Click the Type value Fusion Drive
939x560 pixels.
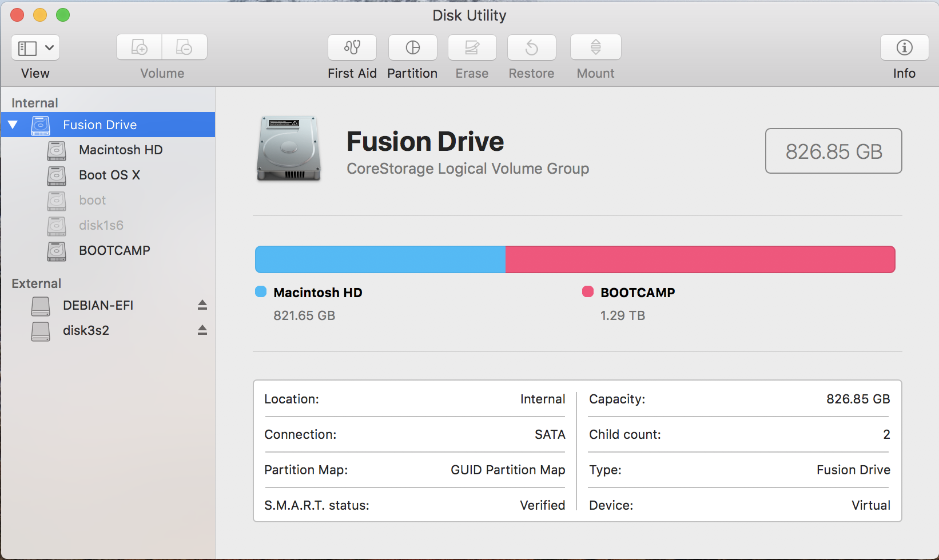pos(853,470)
